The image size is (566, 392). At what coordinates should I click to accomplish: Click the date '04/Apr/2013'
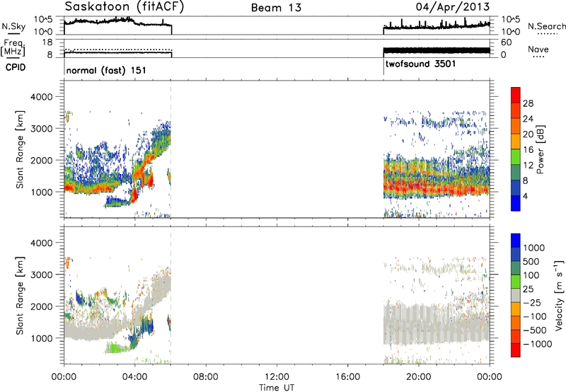(x=453, y=7)
